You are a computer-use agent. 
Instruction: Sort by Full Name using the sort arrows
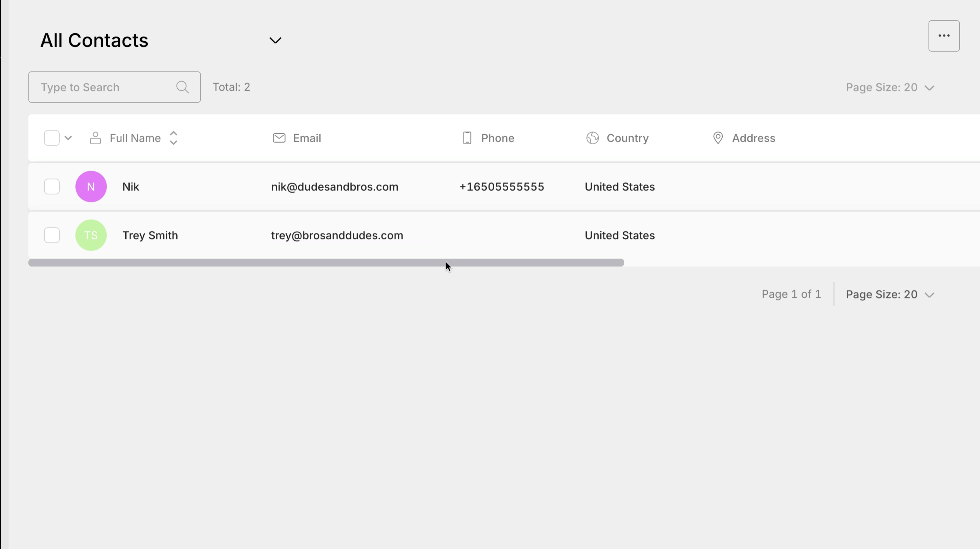click(173, 138)
